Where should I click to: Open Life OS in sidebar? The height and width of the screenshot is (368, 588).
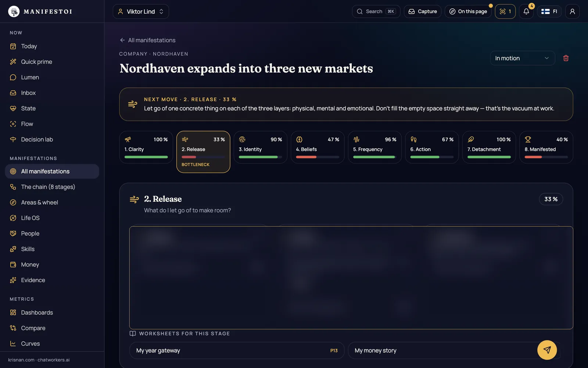tap(52, 218)
